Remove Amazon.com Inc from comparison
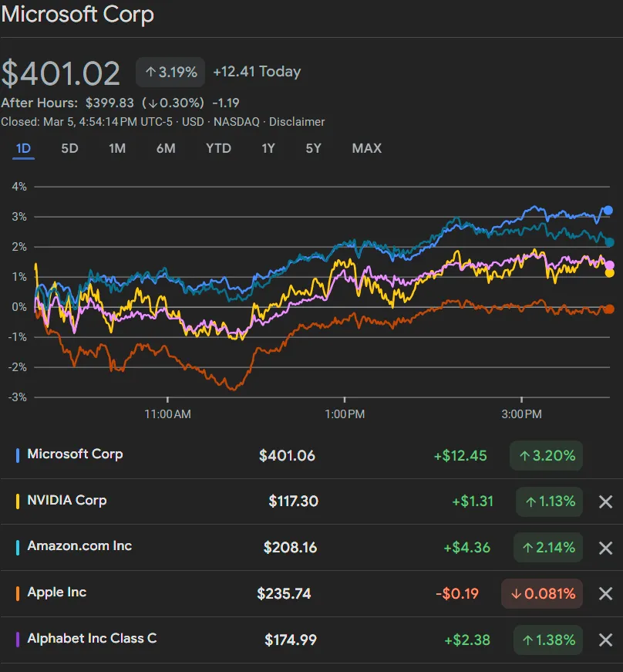623x672 pixels. 605,548
